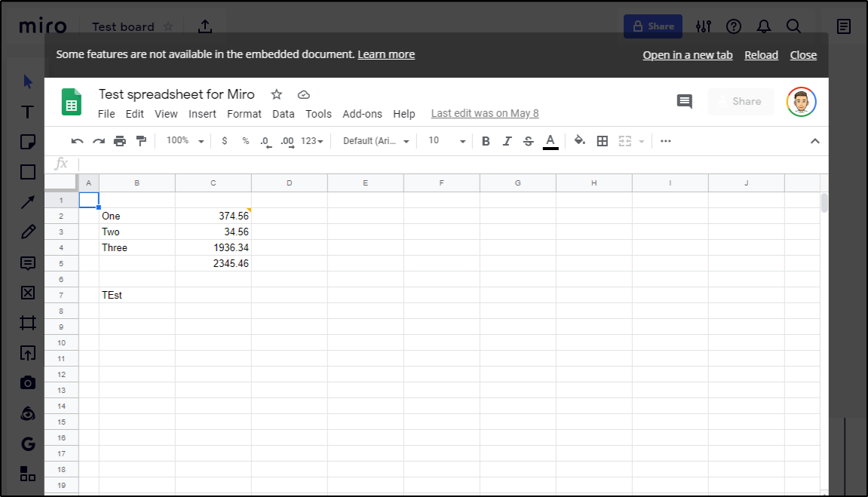Select the Miro cursor tool

(28, 82)
